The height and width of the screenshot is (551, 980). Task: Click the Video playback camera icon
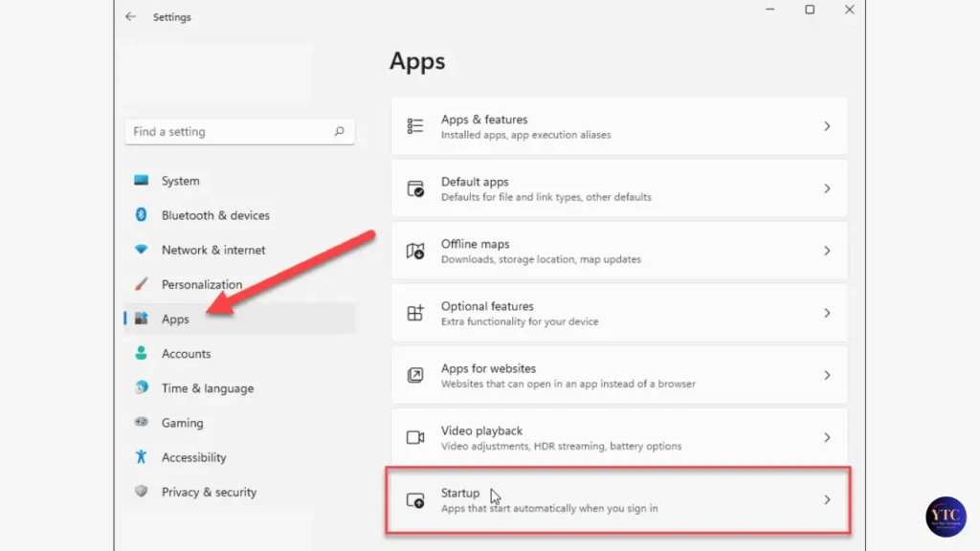click(415, 436)
